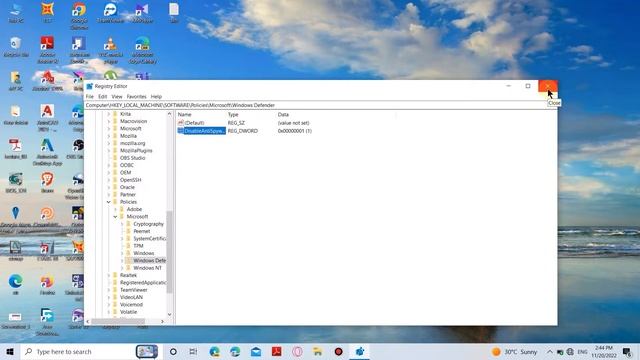Click tree horizontal scrollbar right arrow
Screen dimensions: 640x360
tap(162, 321)
